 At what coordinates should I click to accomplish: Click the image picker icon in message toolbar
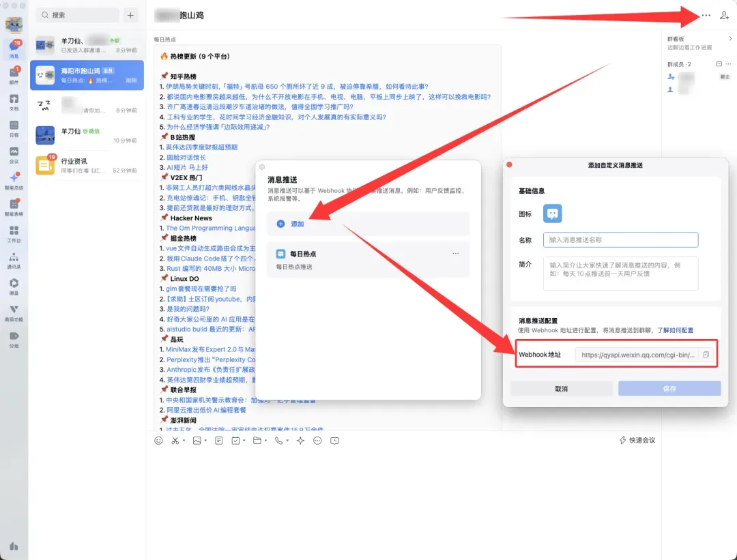pos(197,441)
